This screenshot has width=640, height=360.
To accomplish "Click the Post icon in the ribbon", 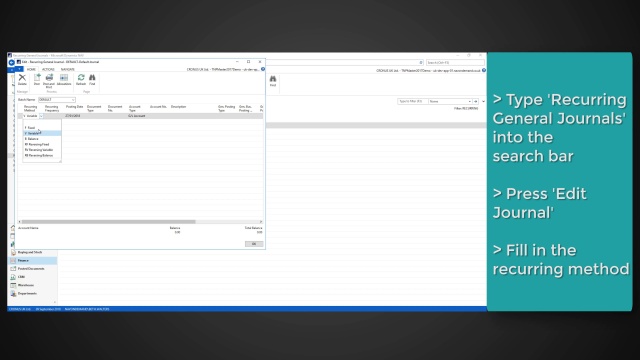I will [x=37, y=79].
